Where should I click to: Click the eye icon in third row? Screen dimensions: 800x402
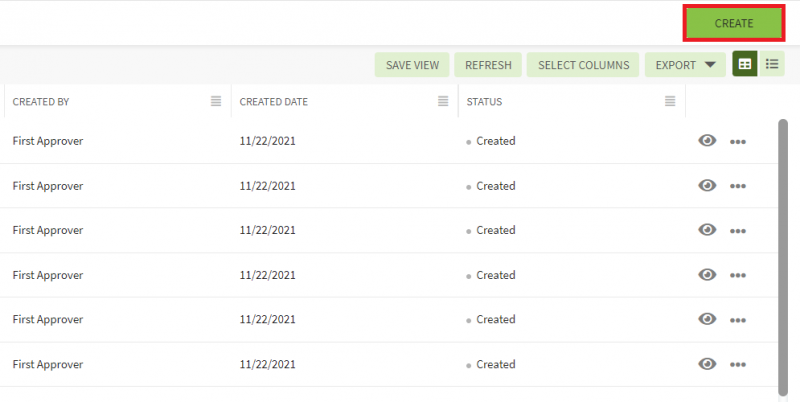pos(707,230)
